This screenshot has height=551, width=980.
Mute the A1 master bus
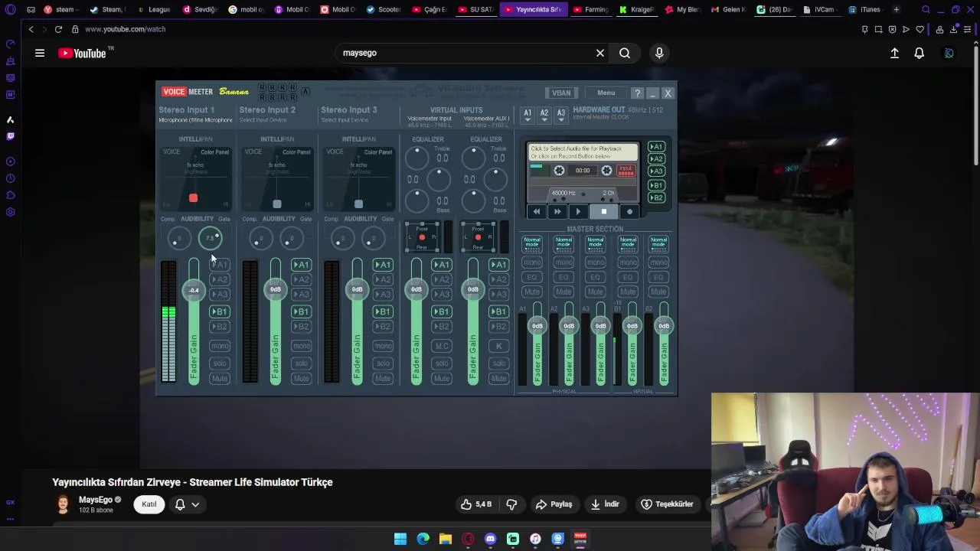(532, 292)
